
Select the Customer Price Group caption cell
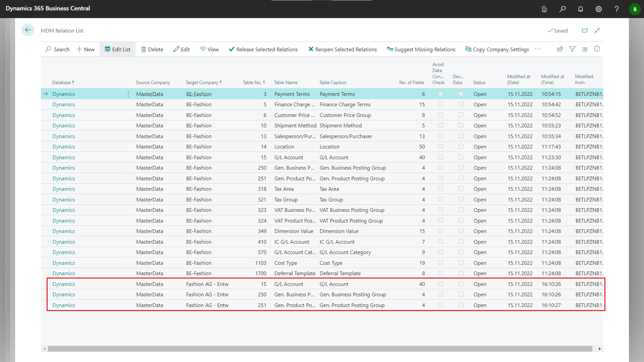[x=345, y=115]
